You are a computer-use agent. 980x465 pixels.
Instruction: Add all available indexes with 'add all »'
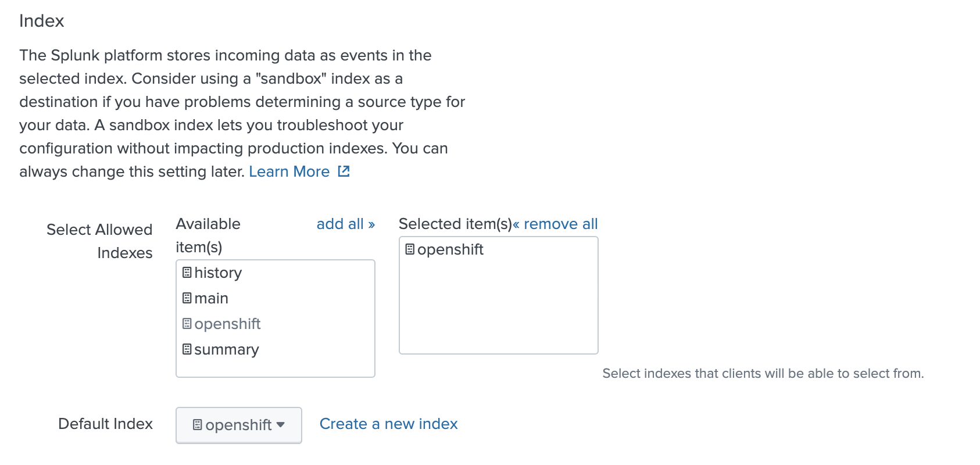[x=345, y=224]
